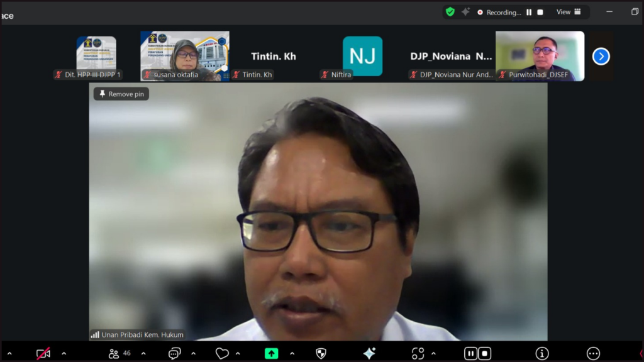Image resolution: width=644 pixels, height=362 pixels.
Task: Open the Apps icon in toolbar
Action: [418, 353]
